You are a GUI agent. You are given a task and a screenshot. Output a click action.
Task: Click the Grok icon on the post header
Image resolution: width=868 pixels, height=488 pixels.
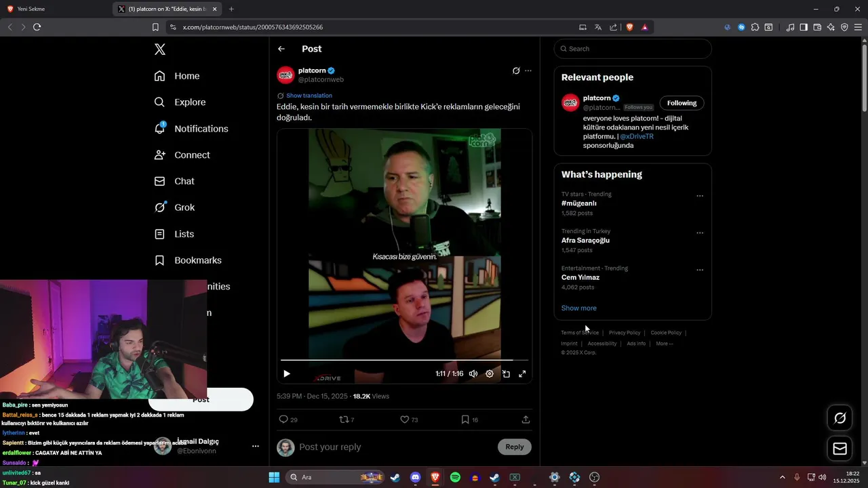[516, 70]
